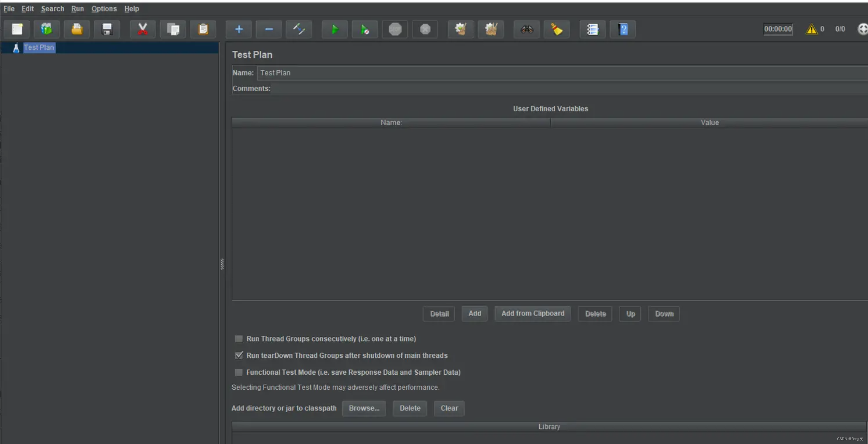
Task: Click Start no pauses icon
Action: click(365, 29)
